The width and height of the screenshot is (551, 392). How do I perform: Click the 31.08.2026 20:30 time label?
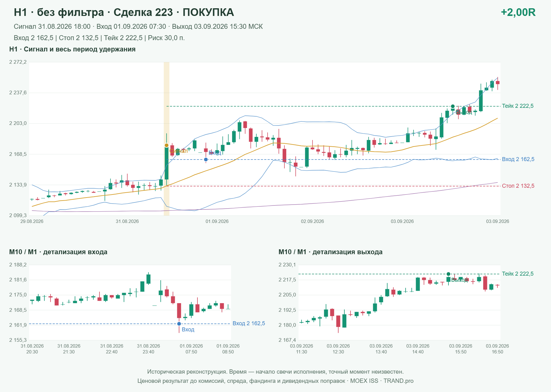coord(32,349)
